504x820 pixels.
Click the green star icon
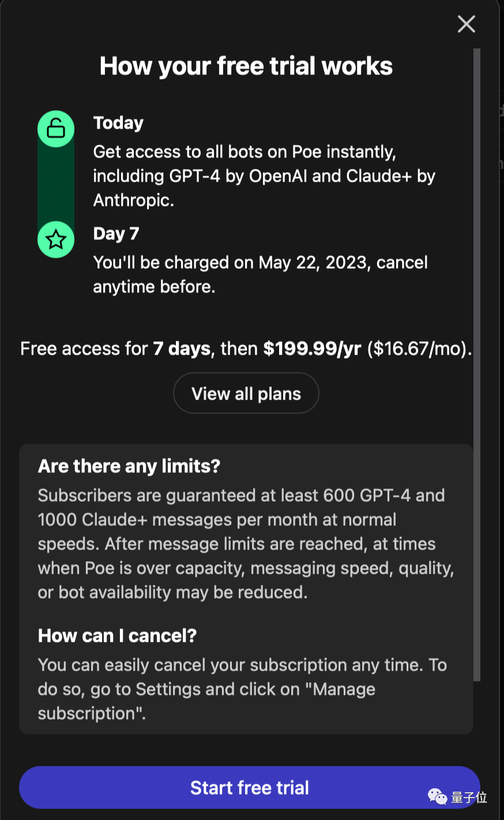[56, 239]
